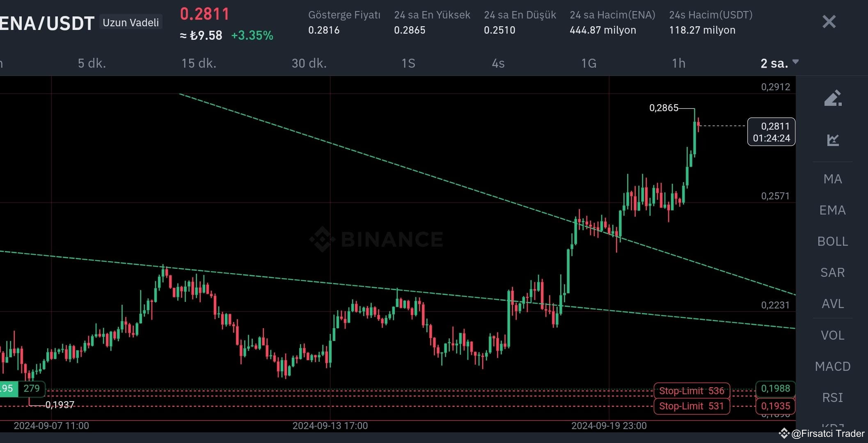Click the last price 0.2811 in header
The width and height of the screenshot is (868, 443).
pyautogui.click(x=205, y=14)
